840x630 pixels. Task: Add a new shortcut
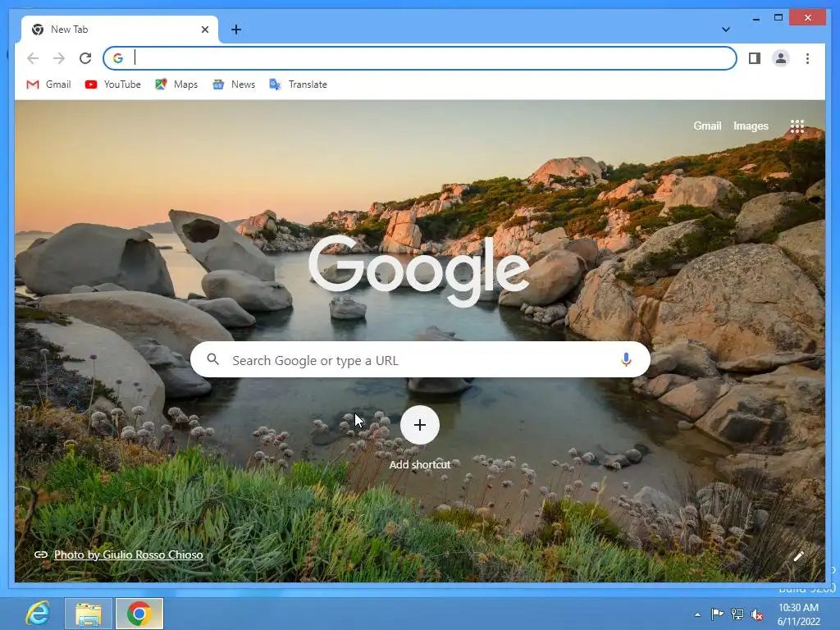[420, 425]
